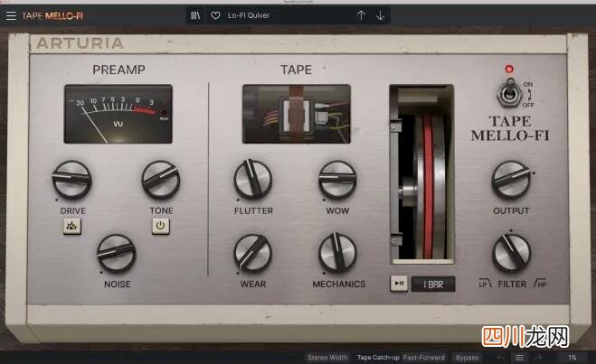Open the preset library browser
Image resolution: width=596 pixels, height=364 pixels.
(195, 15)
